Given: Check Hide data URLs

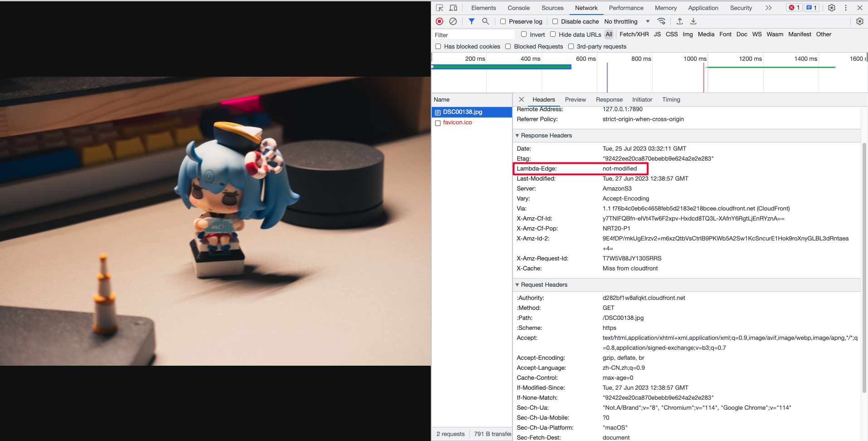Looking at the screenshot, I should [x=553, y=34].
